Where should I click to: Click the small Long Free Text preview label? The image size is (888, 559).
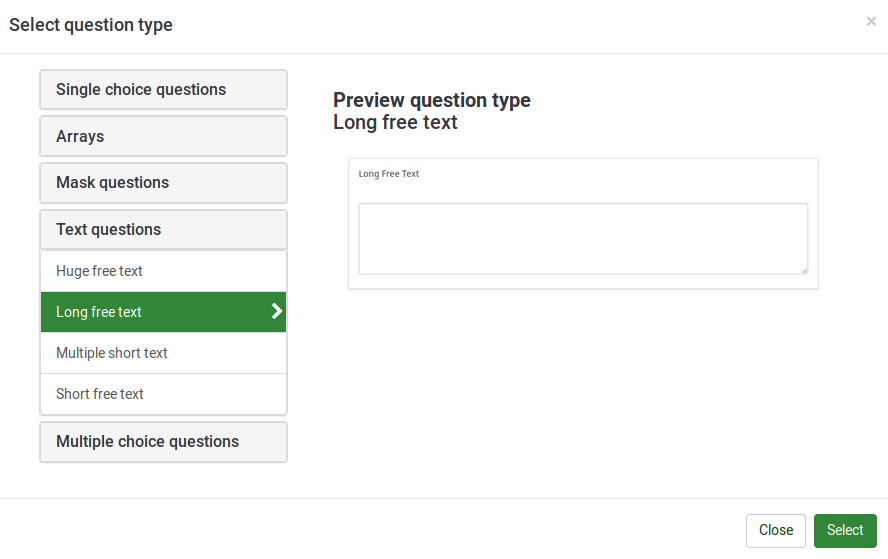tap(388, 174)
